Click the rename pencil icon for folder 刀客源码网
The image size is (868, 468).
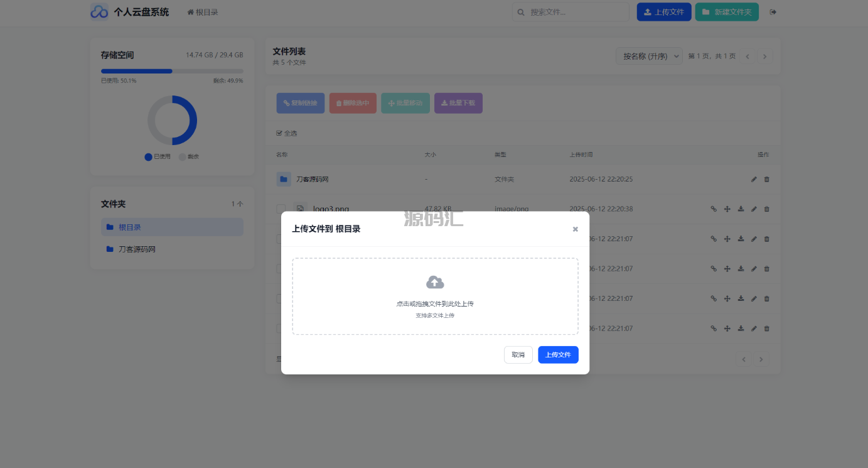pyautogui.click(x=754, y=180)
